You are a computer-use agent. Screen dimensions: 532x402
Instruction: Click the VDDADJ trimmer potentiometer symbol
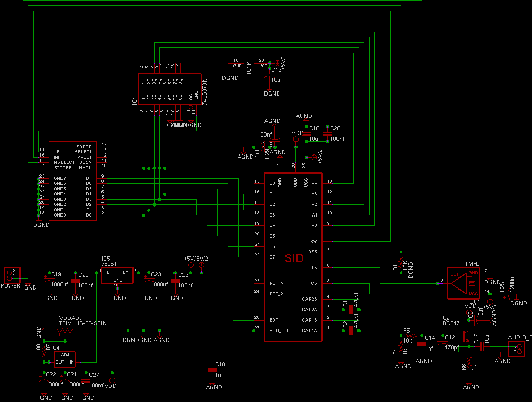pos(64,333)
